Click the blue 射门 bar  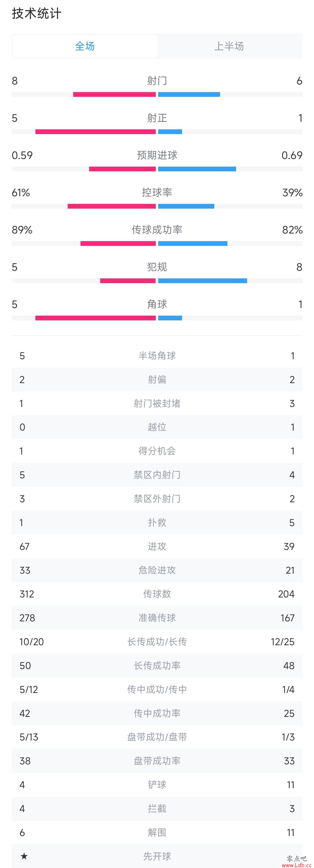pos(189,95)
